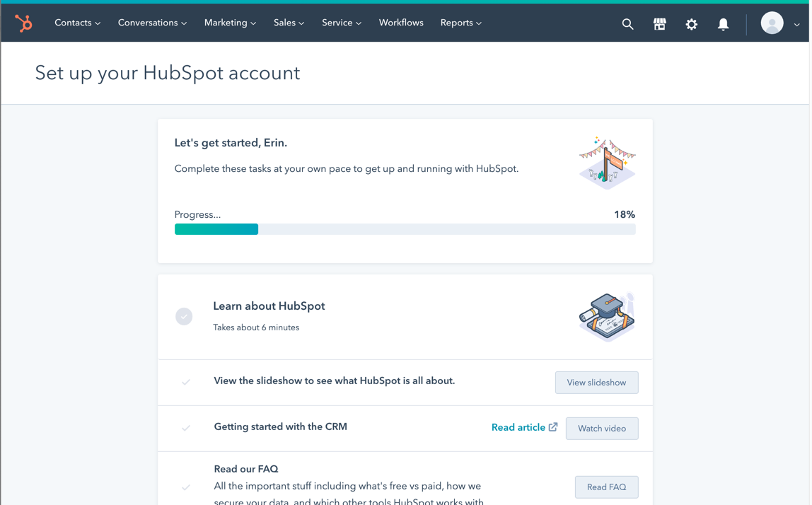Open the search magnifier icon

(x=627, y=24)
